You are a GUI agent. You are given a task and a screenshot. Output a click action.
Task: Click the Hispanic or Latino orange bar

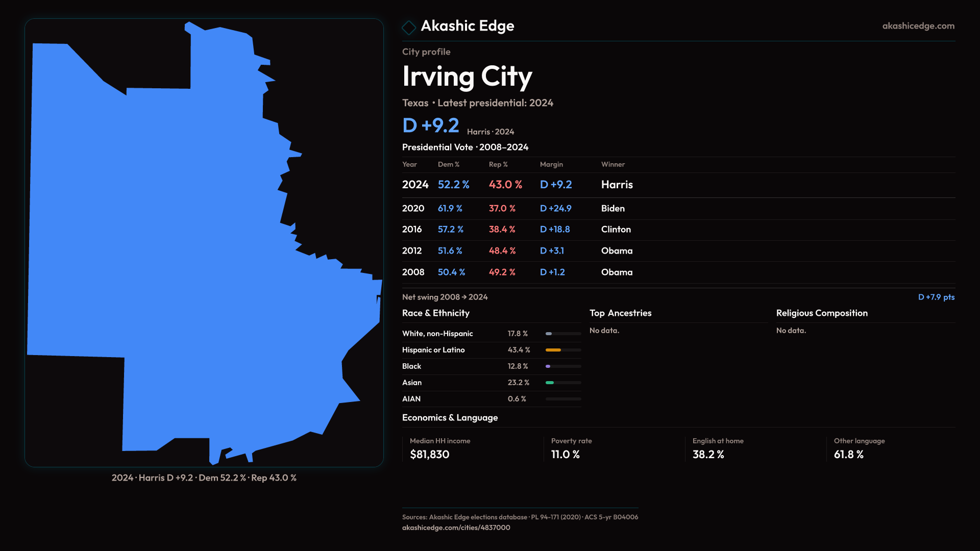(x=553, y=350)
